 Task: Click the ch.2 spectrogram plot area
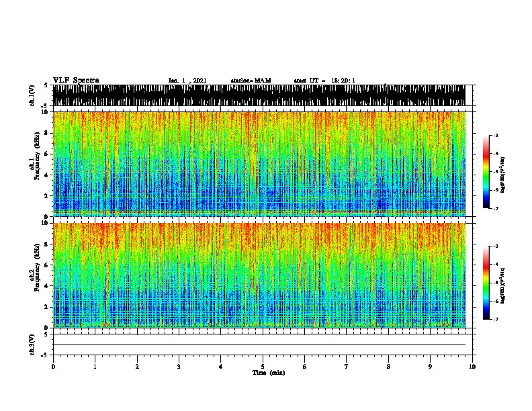click(x=259, y=275)
